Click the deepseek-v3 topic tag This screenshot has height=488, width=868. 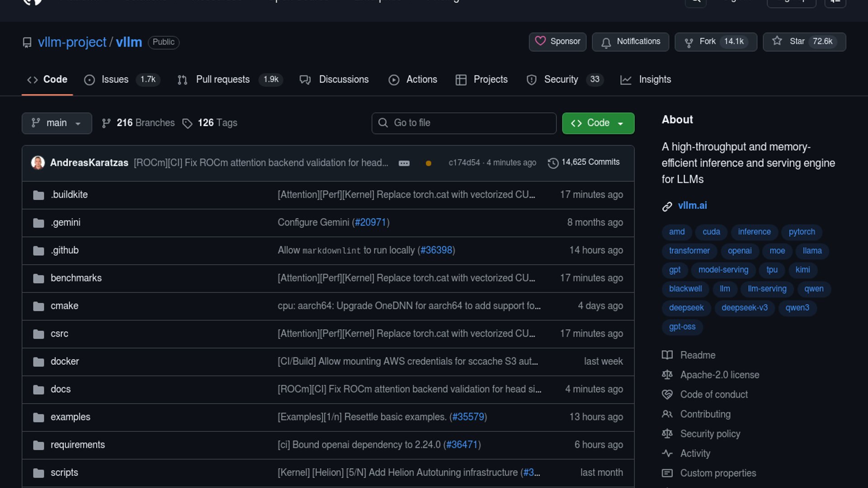[744, 308]
